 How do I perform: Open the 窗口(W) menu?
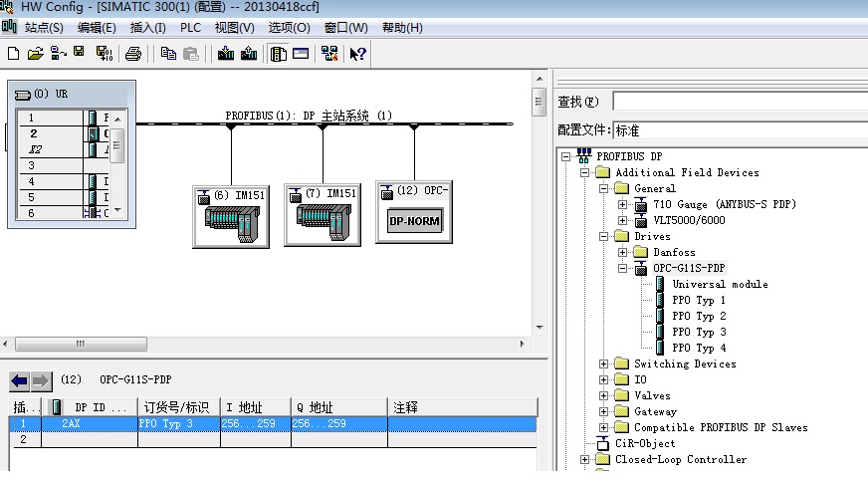346,28
